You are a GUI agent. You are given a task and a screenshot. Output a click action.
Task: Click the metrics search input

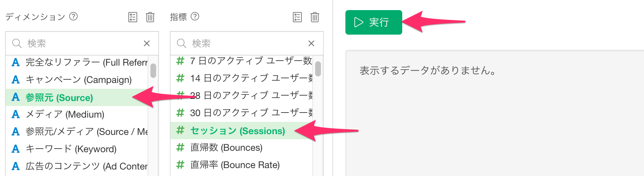click(x=247, y=43)
